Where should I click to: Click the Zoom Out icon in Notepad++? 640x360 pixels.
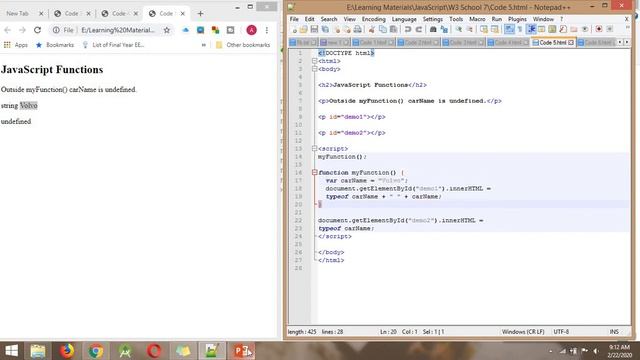tap(469, 29)
